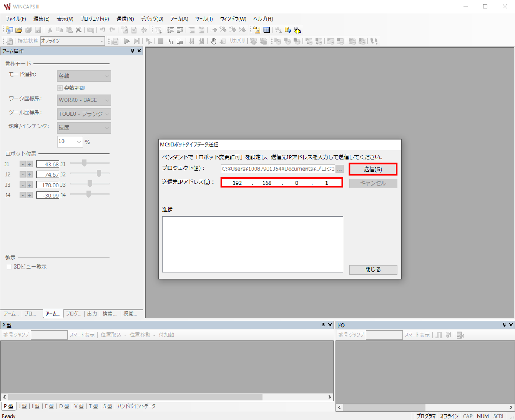Switch to the J型 tab
Screen dimensions: 515x420
point(22,406)
